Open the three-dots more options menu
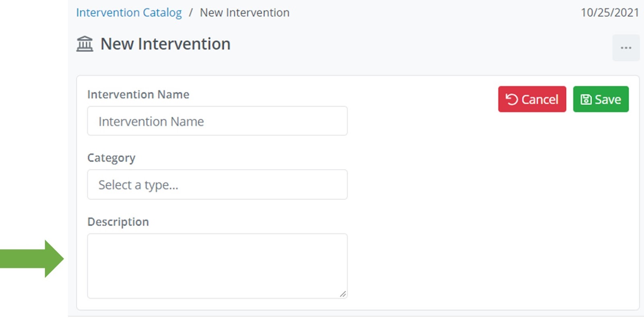Image resolution: width=644 pixels, height=318 pixels. tap(626, 48)
